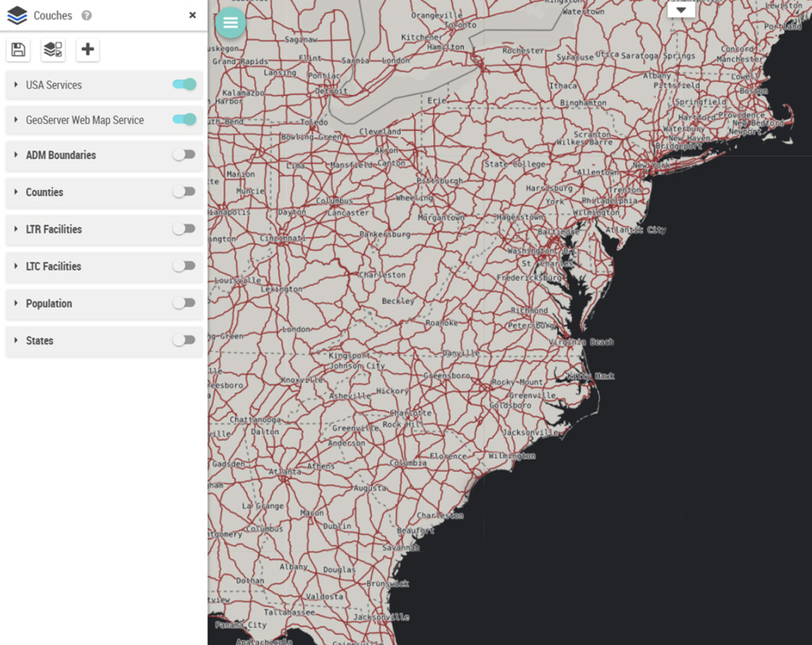Select the GeoServer Web Map Service label
The height and width of the screenshot is (645, 812).
click(x=85, y=121)
